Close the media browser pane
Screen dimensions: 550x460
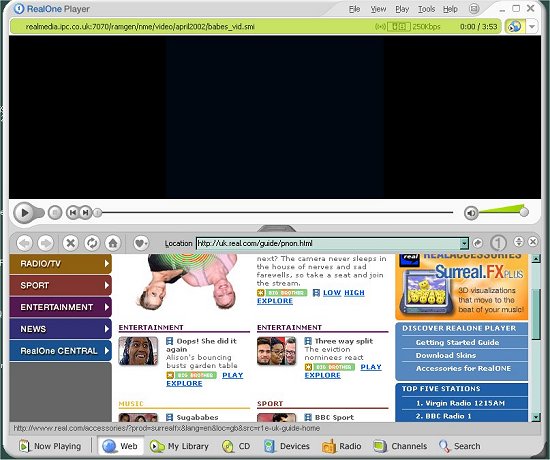point(532,241)
